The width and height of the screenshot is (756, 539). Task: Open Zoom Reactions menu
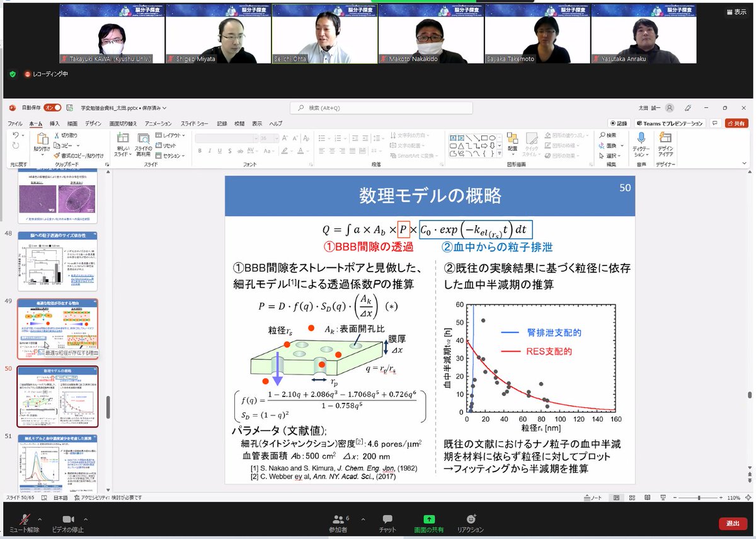pyautogui.click(x=470, y=523)
